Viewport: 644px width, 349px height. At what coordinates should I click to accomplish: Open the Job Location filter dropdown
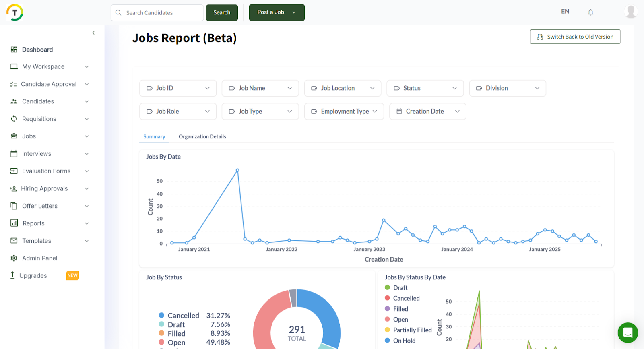343,88
